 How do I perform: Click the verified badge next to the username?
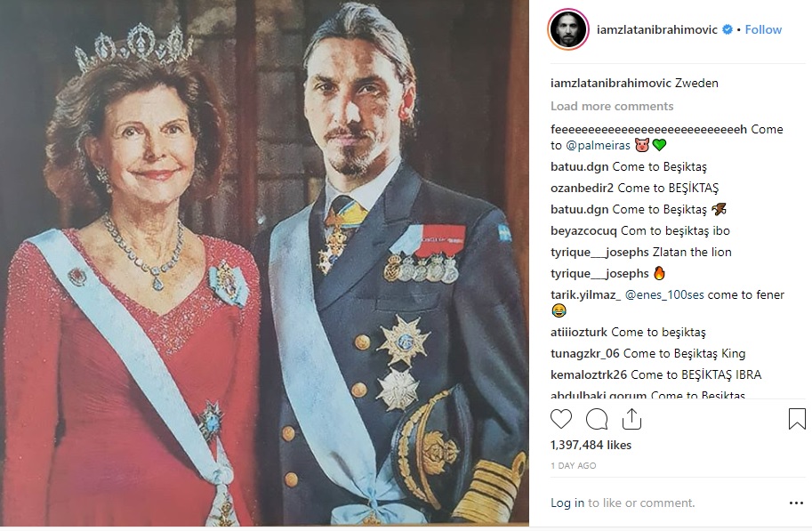click(727, 29)
